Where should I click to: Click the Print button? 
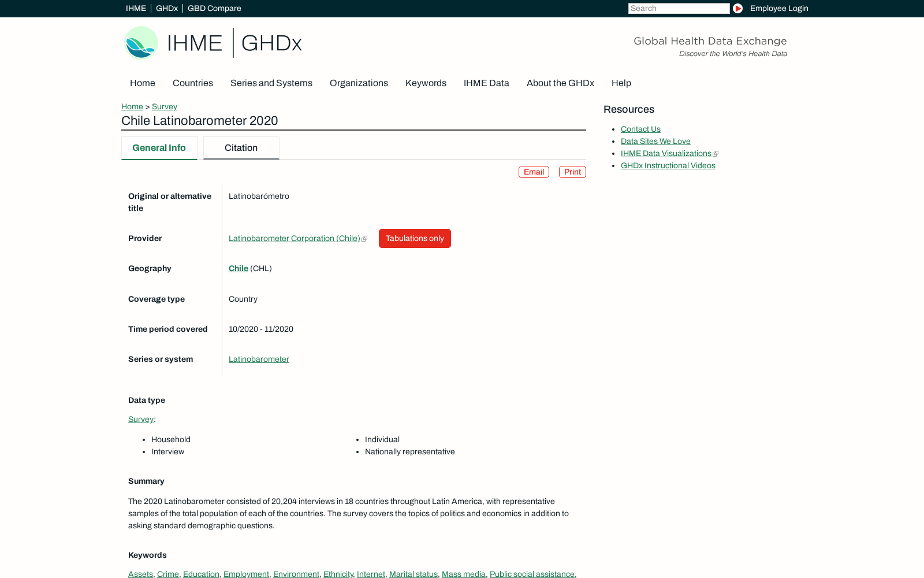572,172
